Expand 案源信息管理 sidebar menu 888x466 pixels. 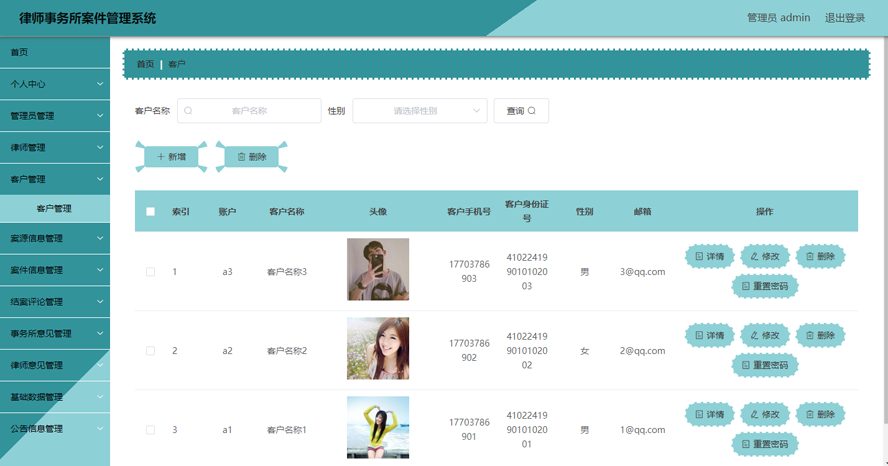click(x=55, y=238)
